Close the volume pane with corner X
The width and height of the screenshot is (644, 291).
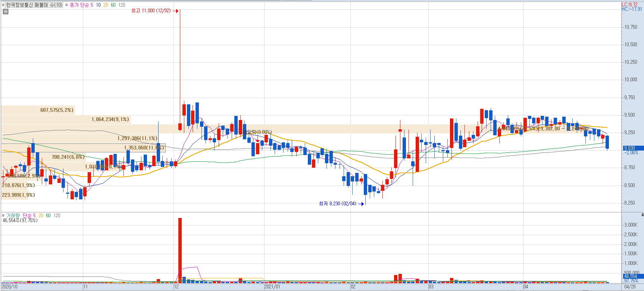(x=642, y=215)
